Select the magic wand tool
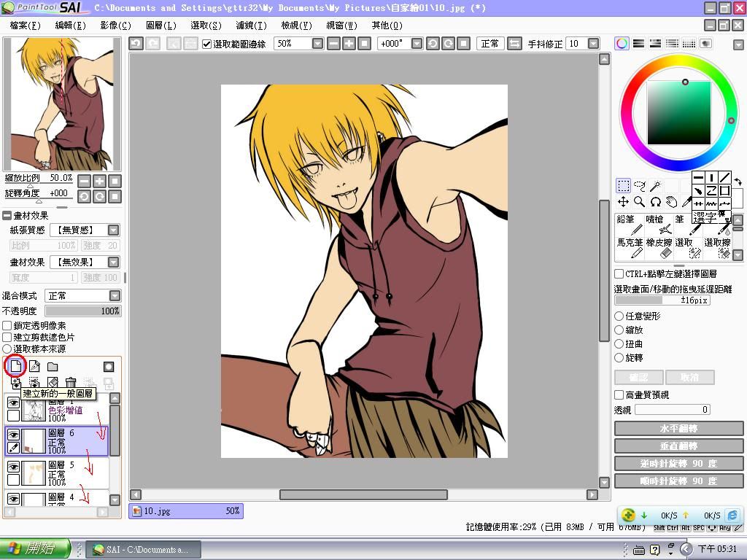747x560 pixels. pyautogui.click(x=656, y=186)
